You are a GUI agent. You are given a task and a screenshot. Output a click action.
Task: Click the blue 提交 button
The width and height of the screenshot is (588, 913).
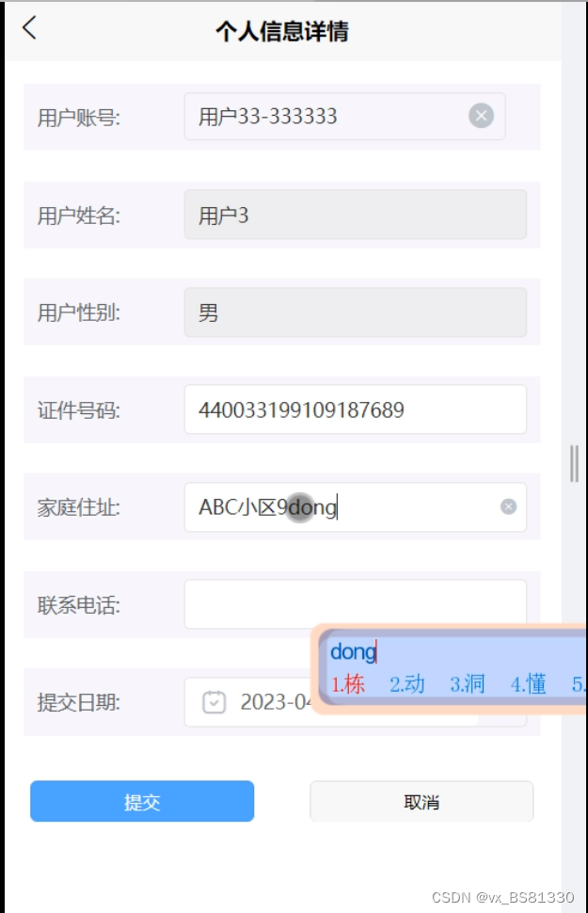tap(142, 801)
